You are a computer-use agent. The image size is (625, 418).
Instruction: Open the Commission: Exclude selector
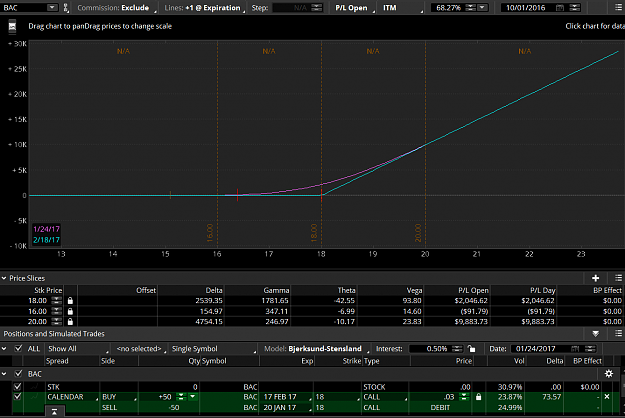(116, 8)
